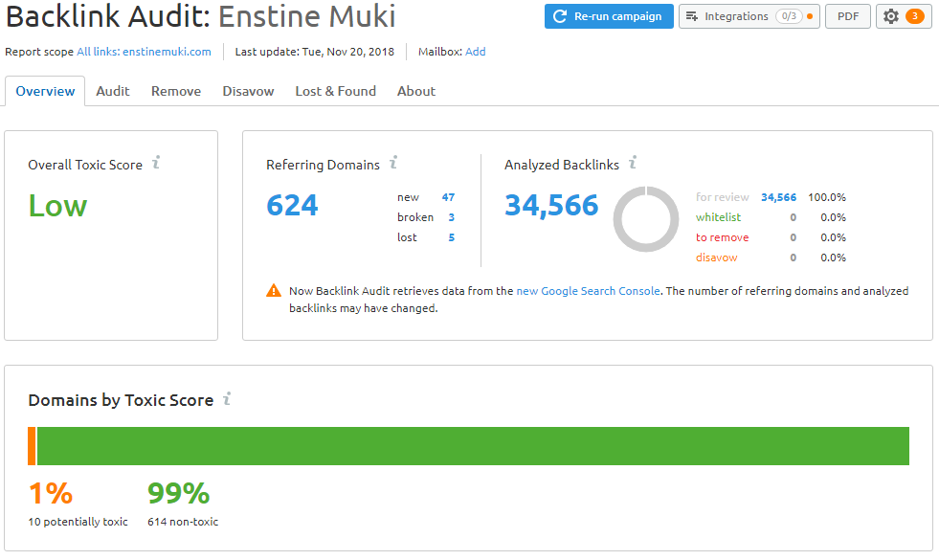Select the red 'to remove' label
The width and height of the screenshot is (939, 560).
(723, 237)
